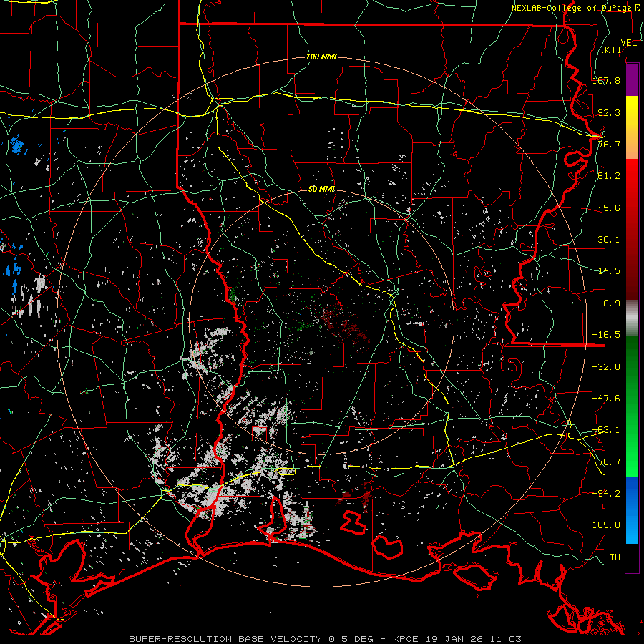644x644 pixels.
Task: Pick the purple band of the velocity scale
Action: point(632,79)
